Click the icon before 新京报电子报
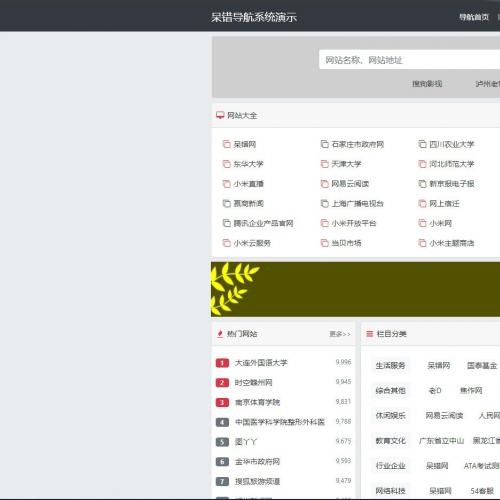The width and height of the screenshot is (500, 500). 422,184
